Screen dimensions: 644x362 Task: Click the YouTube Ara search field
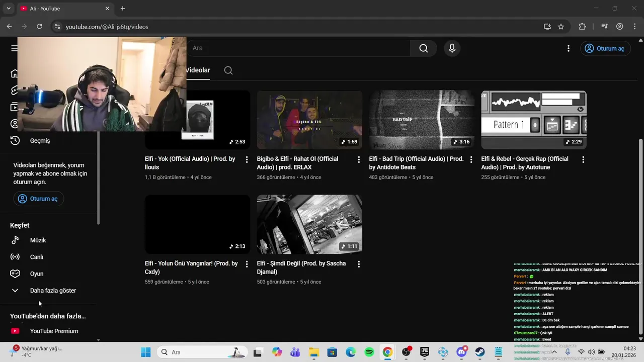[298, 48]
